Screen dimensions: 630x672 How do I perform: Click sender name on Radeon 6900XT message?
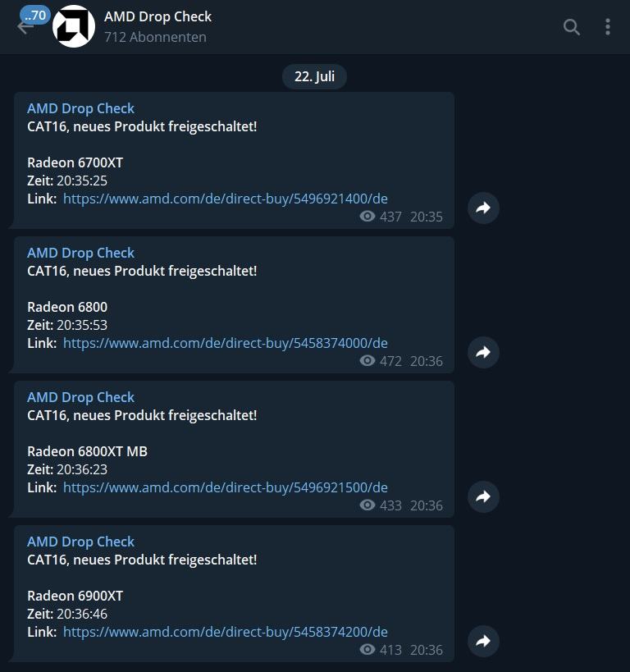[x=80, y=542]
